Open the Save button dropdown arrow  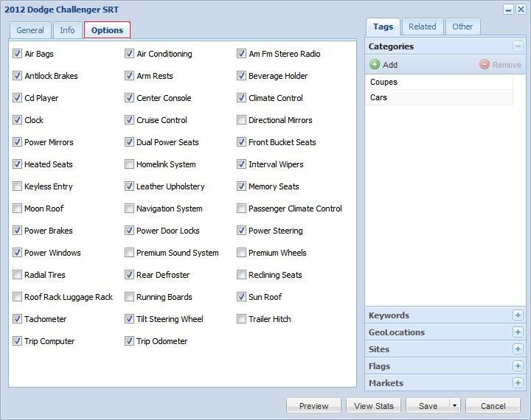(455, 406)
